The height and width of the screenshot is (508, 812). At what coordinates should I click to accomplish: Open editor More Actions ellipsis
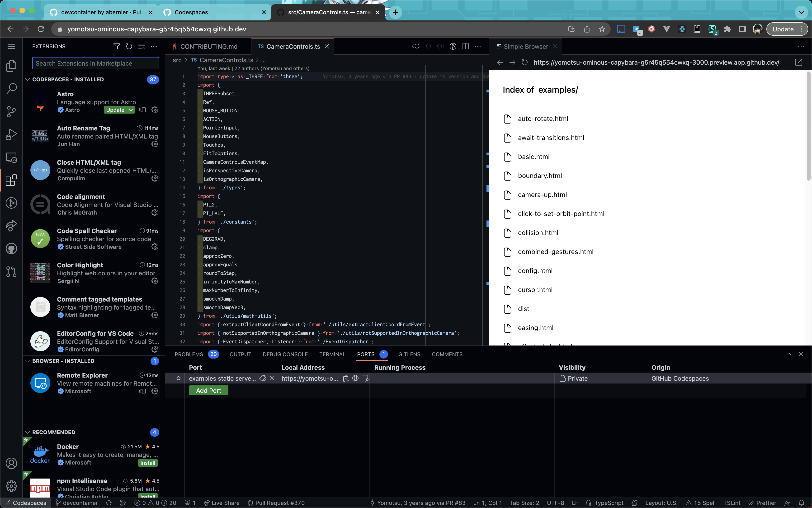click(478, 46)
